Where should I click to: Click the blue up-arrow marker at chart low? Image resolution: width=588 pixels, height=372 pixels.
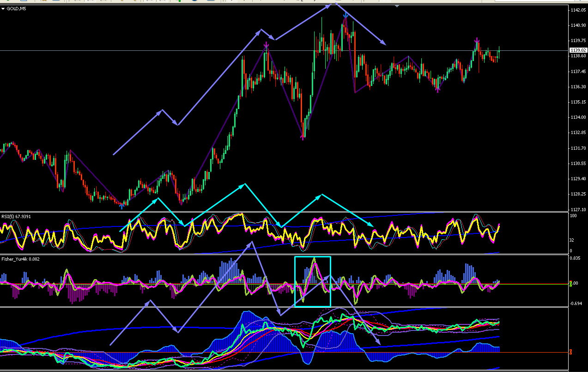122,207
